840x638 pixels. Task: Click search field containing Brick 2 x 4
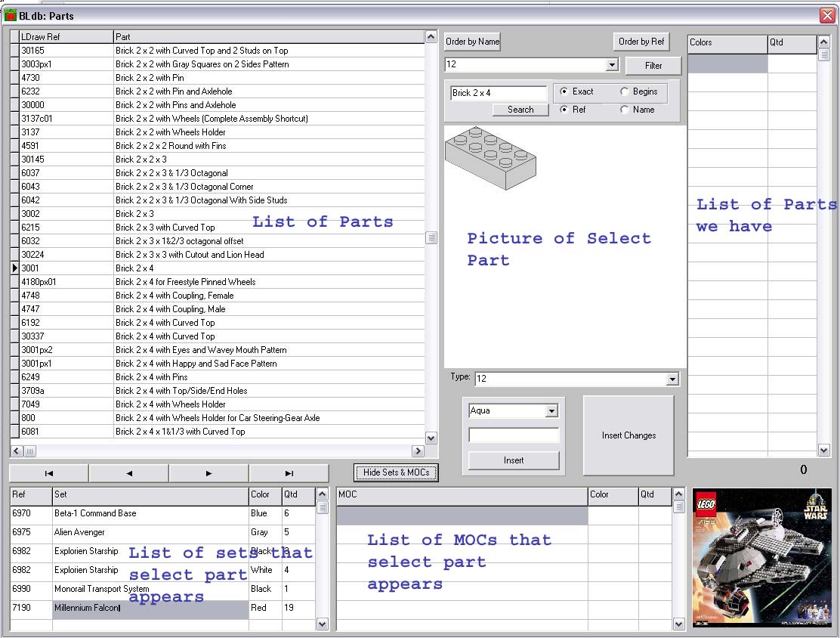point(499,93)
